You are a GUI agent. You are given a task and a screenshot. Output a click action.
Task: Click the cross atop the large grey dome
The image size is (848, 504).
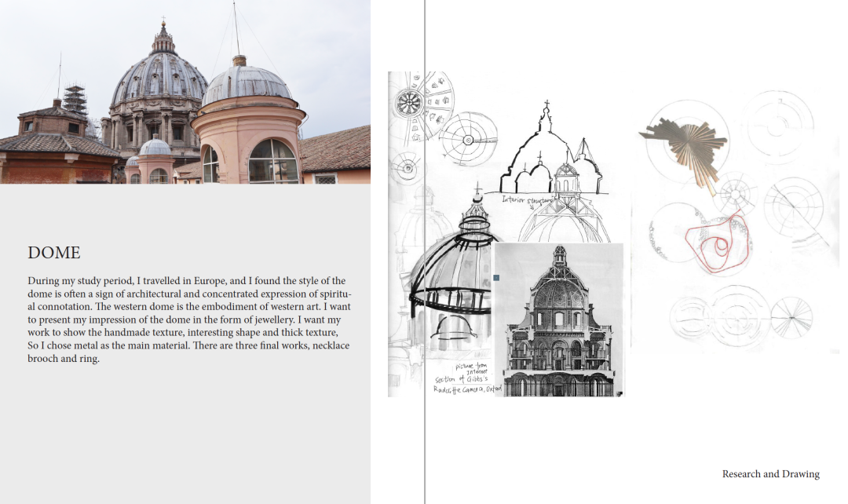(164, 22)
